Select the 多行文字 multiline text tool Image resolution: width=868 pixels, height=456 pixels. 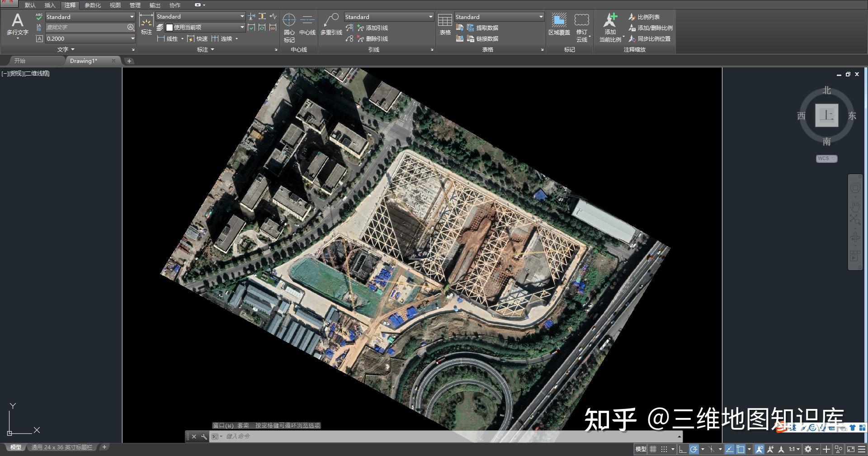[17, 25]
